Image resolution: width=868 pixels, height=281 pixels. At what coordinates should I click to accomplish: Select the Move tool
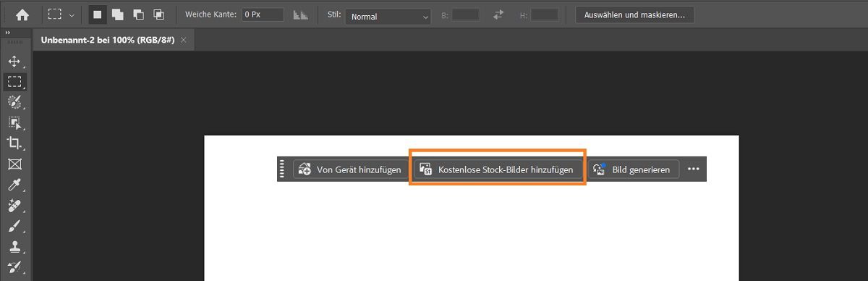[x=14, y=62]
